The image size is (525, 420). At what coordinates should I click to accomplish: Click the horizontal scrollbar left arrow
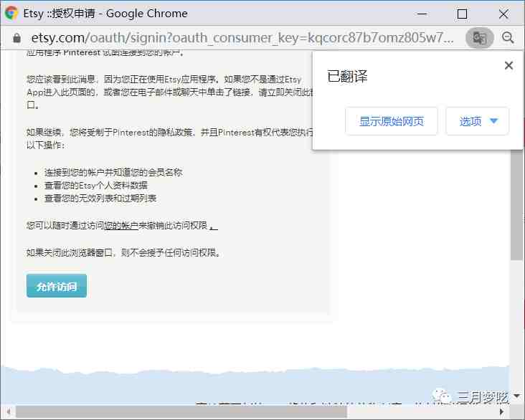click(8, 411)
